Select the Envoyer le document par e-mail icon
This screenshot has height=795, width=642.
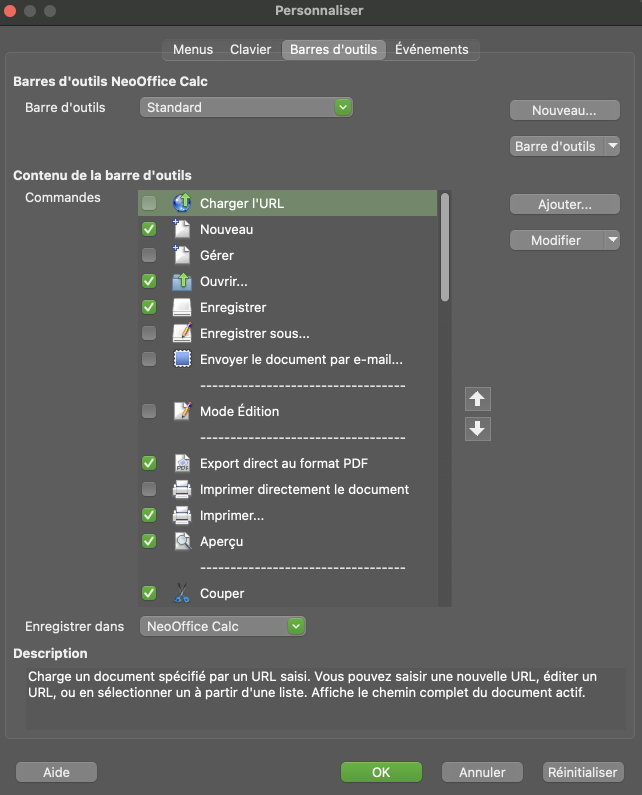point(181,360)
